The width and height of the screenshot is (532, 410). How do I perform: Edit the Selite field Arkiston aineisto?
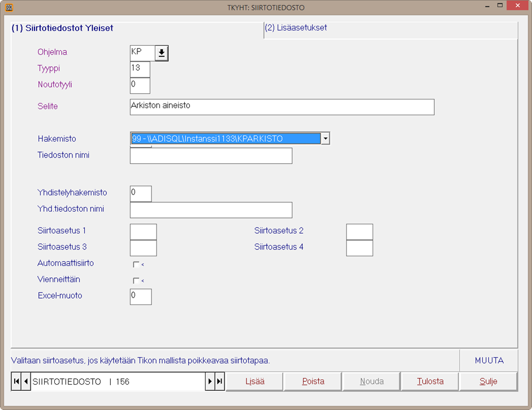[282, 107]
